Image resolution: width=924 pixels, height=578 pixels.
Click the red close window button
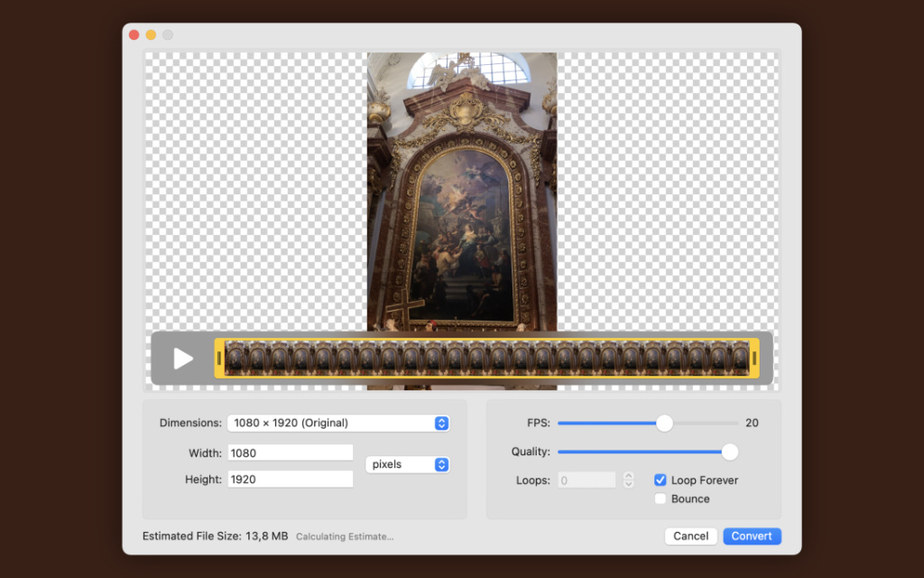(134, 35)
